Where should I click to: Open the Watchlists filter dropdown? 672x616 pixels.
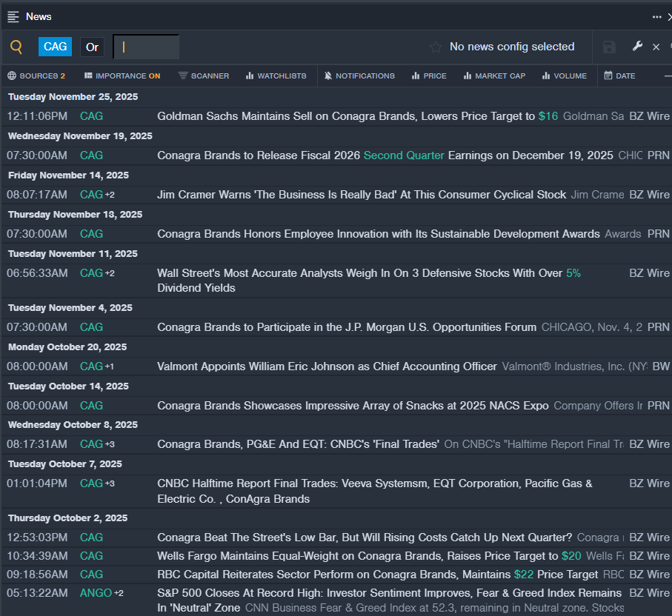(276, 76)
